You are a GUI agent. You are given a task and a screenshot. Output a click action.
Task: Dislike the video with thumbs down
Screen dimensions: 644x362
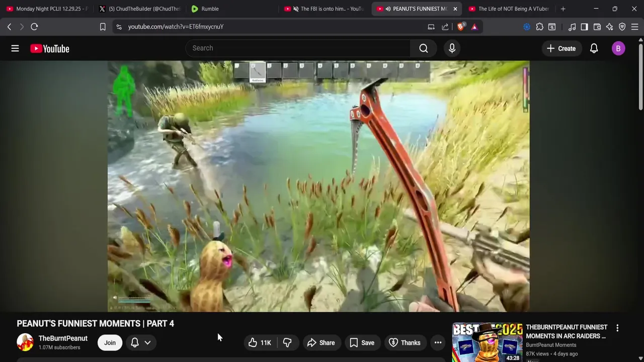click(287, 342)
